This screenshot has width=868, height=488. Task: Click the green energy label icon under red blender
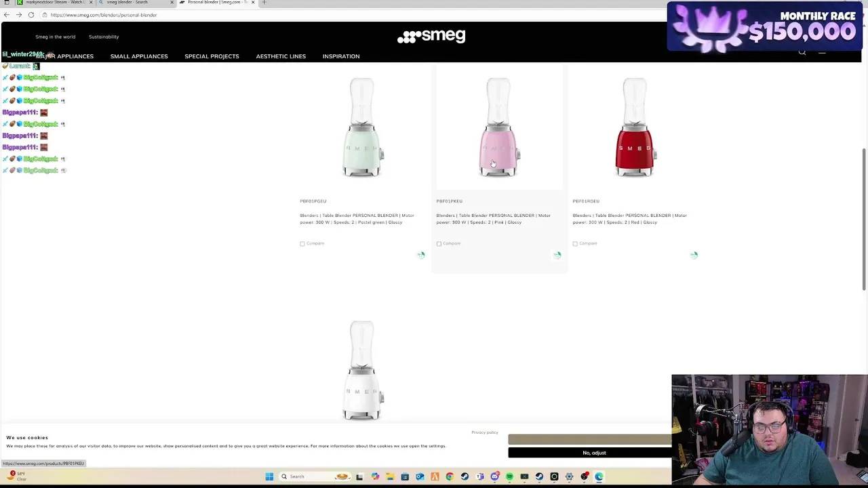point(694,255)
